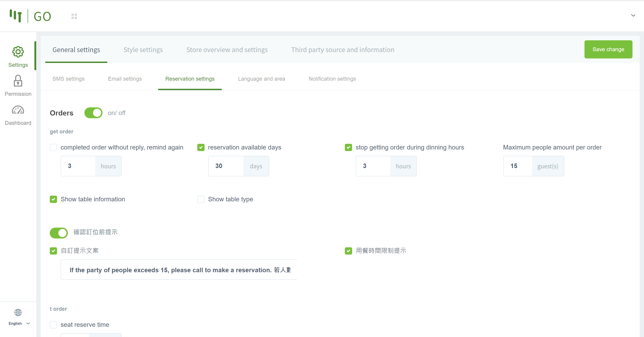The image size is (644, 337).
Task: Expand the top-right account chevron
Action: pyautogui.click(x=633, y=15)
